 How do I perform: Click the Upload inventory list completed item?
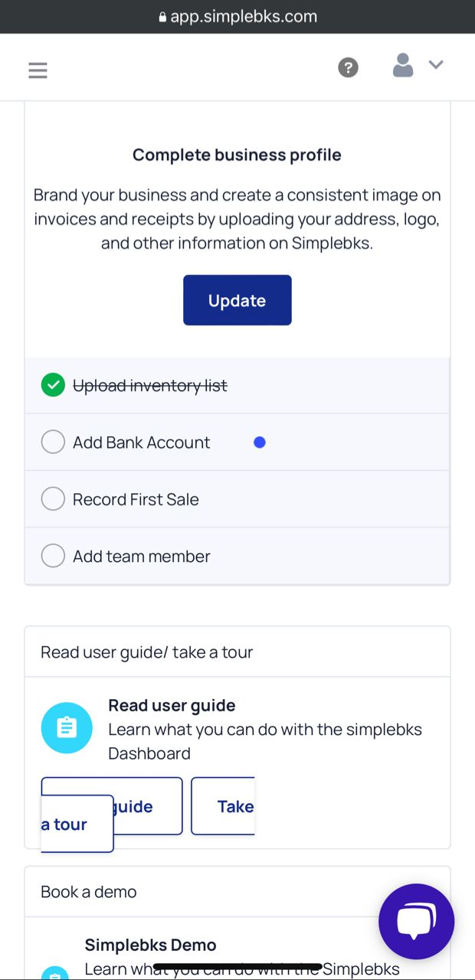[x=237, y=386]
